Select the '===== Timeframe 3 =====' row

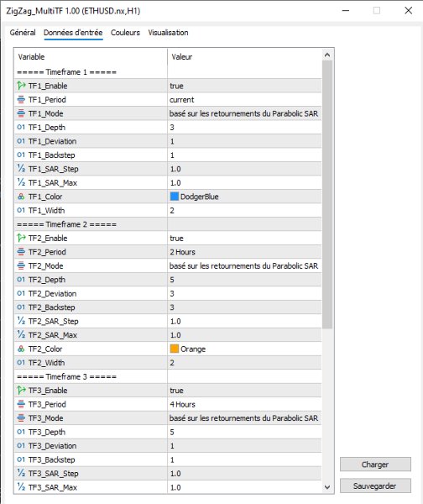[x=168, y=376]
